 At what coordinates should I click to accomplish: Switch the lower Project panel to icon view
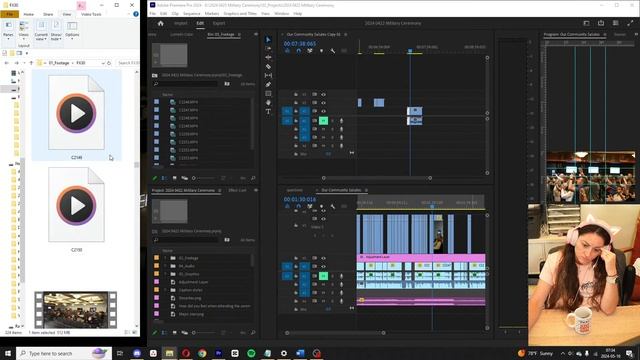[x=174, y=333]
